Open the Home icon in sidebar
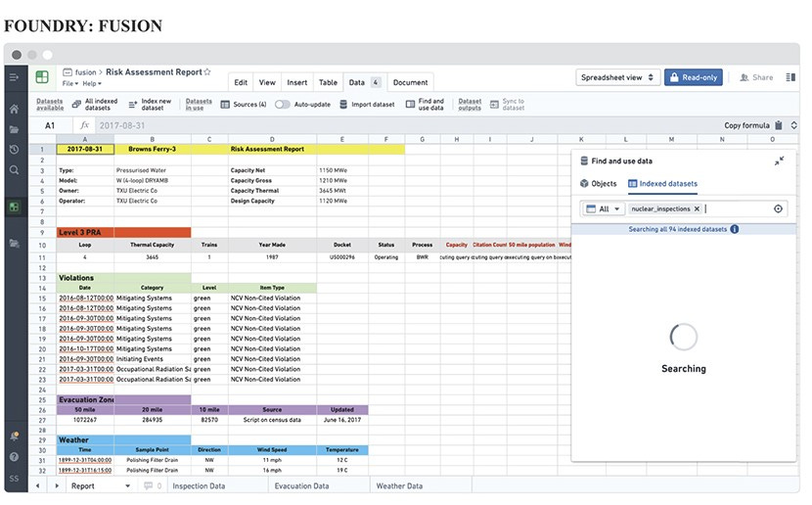The height and width of the screenshot is (505, 812). pos(14,109)
